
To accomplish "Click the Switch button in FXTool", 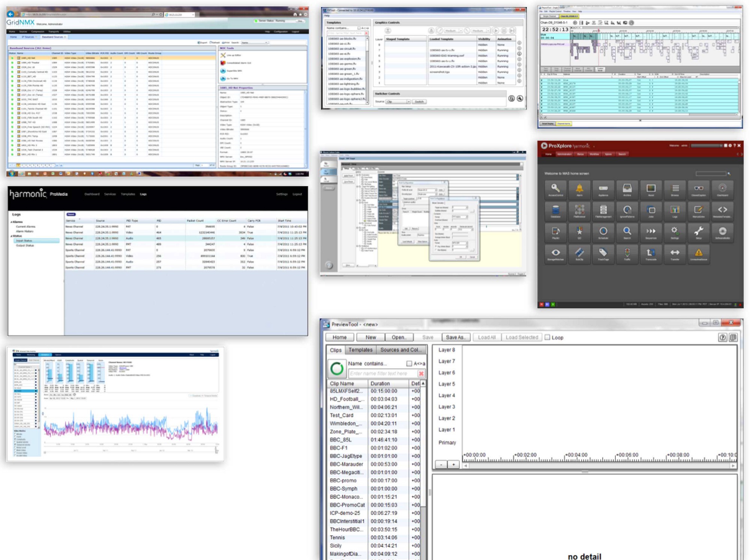I will pos(419,102).
